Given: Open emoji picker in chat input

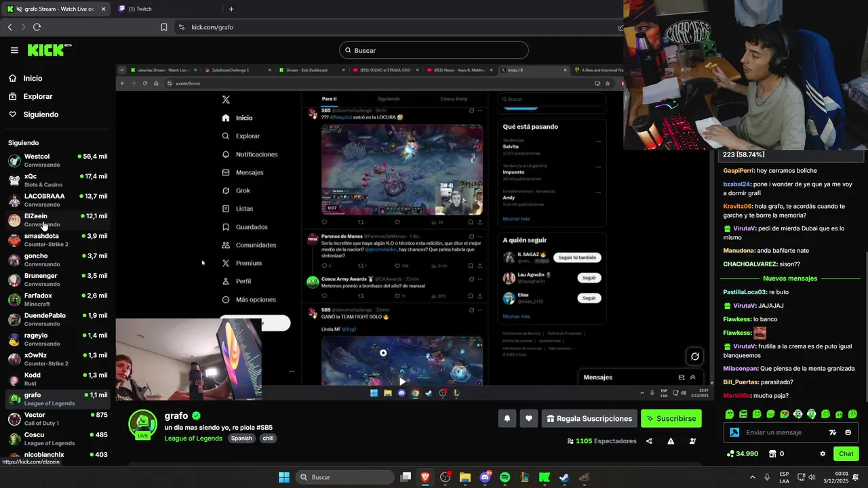Looking at the screenshot, I should coord(848,432).
